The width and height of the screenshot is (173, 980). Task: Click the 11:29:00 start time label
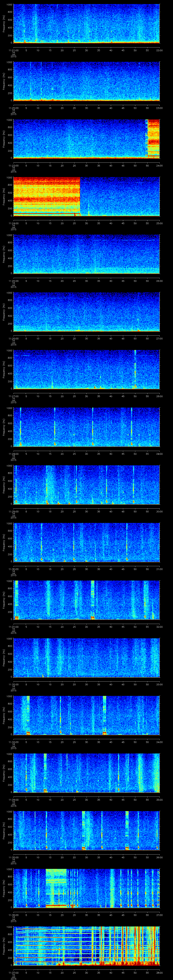tap(13, 511)
